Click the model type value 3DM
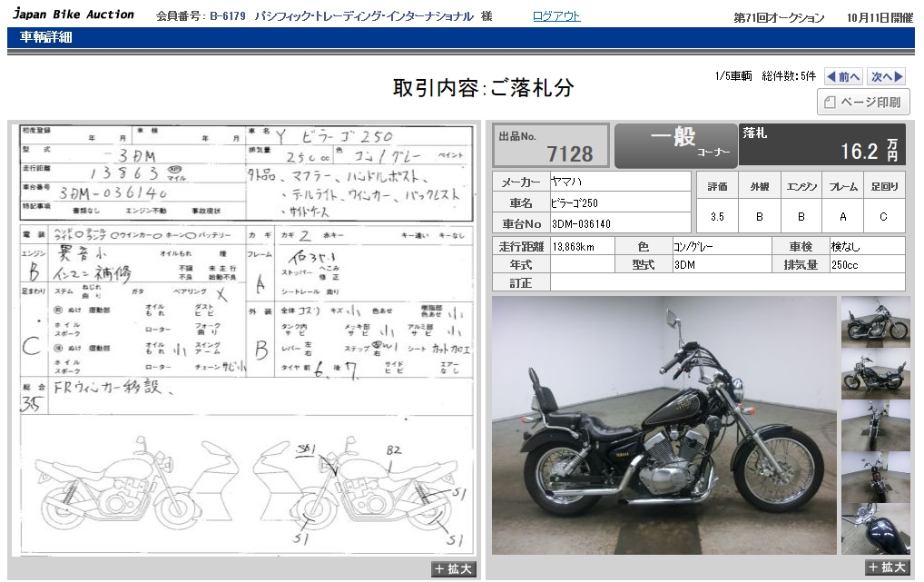This screenshot has width=924, height=582. [684, 265]
